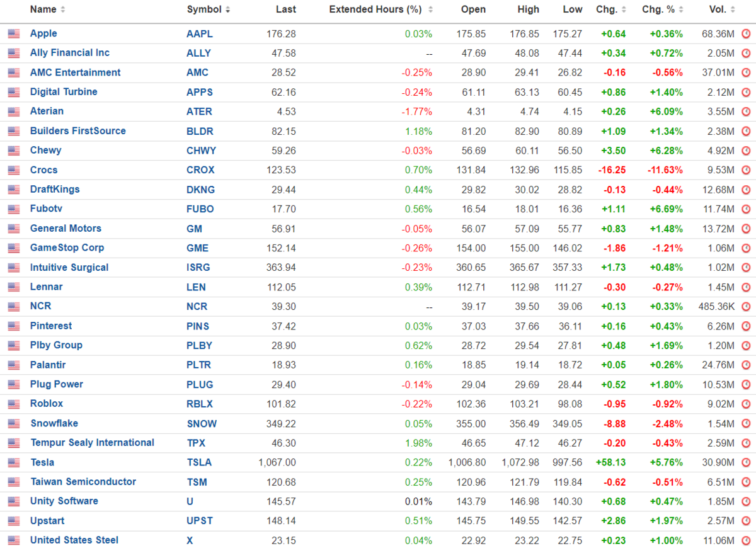Screen dimensions: 756x553
Task: Sort table by Vol. column header
Action: (721, 9)
